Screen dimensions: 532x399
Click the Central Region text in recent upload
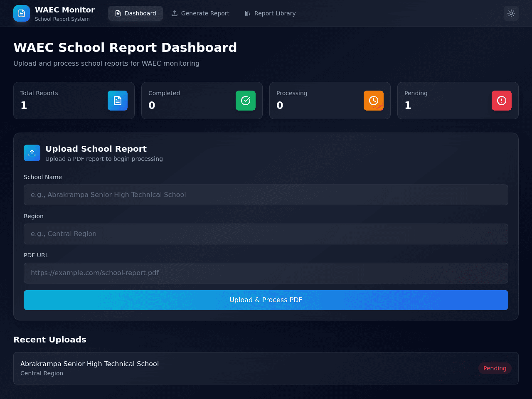(x=42, y=373)
